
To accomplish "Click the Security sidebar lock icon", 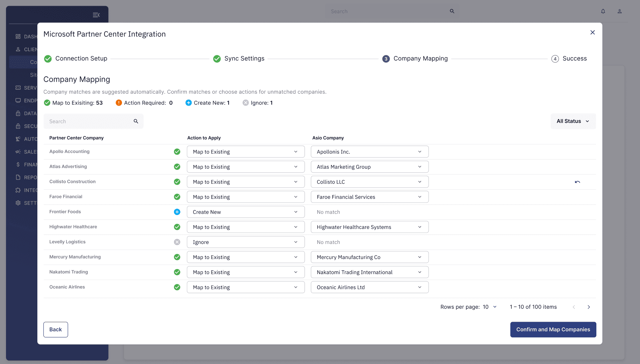I will 18,126.
